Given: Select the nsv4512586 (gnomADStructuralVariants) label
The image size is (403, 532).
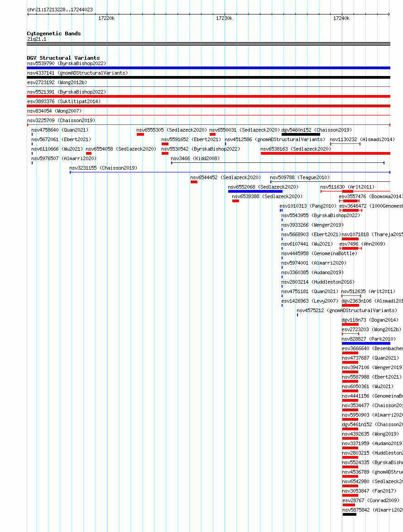Looking at the screenshot, I should [x=275, y=139].
